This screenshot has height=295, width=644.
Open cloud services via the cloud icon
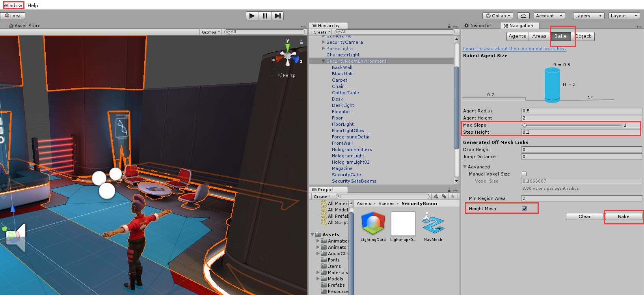(x=523, y=16)
